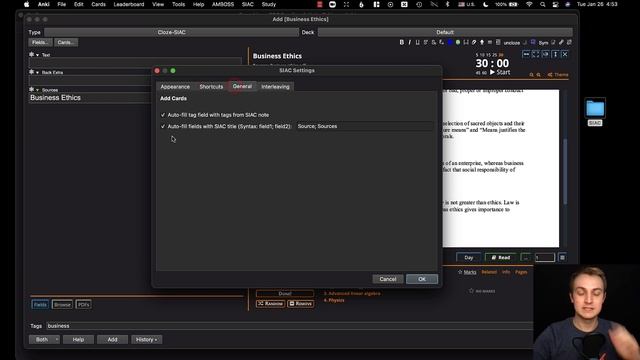
Task: Toggle bold formatting in the editor toolbar
Action: click(x=402, y=42)
